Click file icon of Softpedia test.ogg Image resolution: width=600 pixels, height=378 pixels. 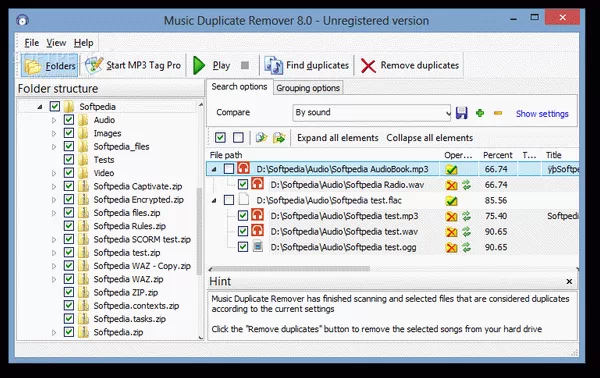coord(258,246)
